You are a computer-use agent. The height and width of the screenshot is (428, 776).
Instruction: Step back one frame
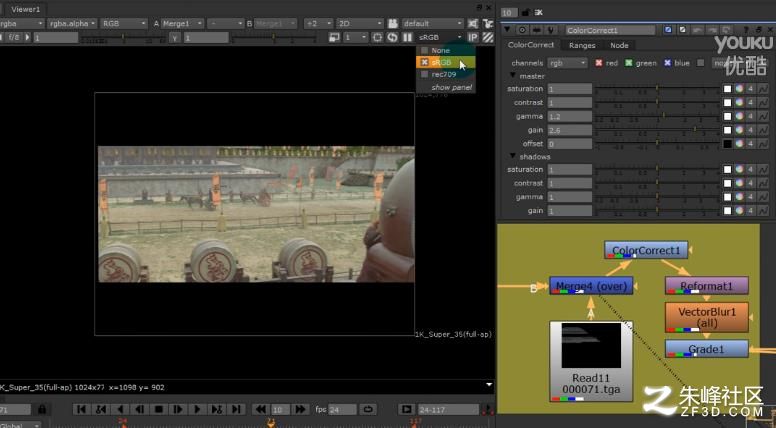coord(140,409)
